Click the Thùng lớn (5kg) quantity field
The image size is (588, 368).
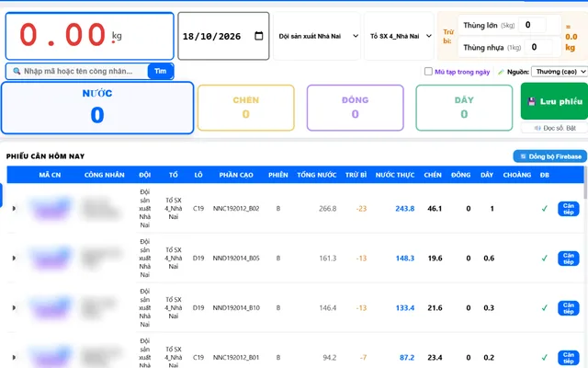tap(533, 25)
